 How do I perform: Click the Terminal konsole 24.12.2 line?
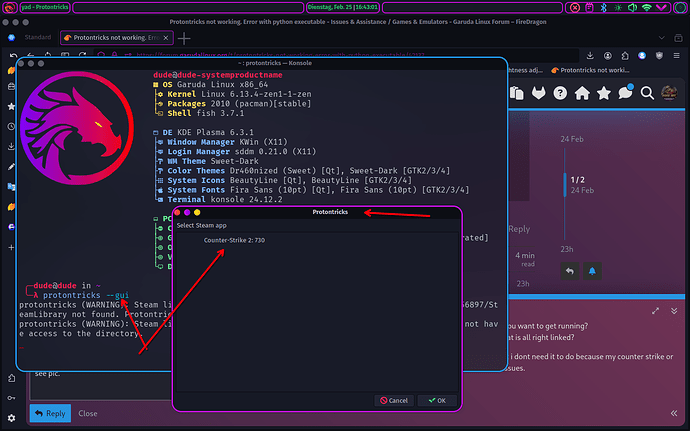coord(225,199)
